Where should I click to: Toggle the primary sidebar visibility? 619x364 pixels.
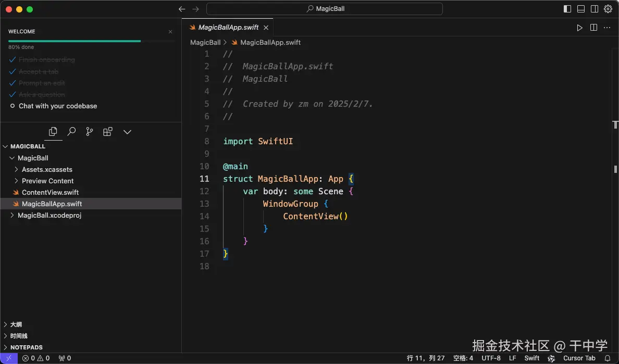click(567, 9)
